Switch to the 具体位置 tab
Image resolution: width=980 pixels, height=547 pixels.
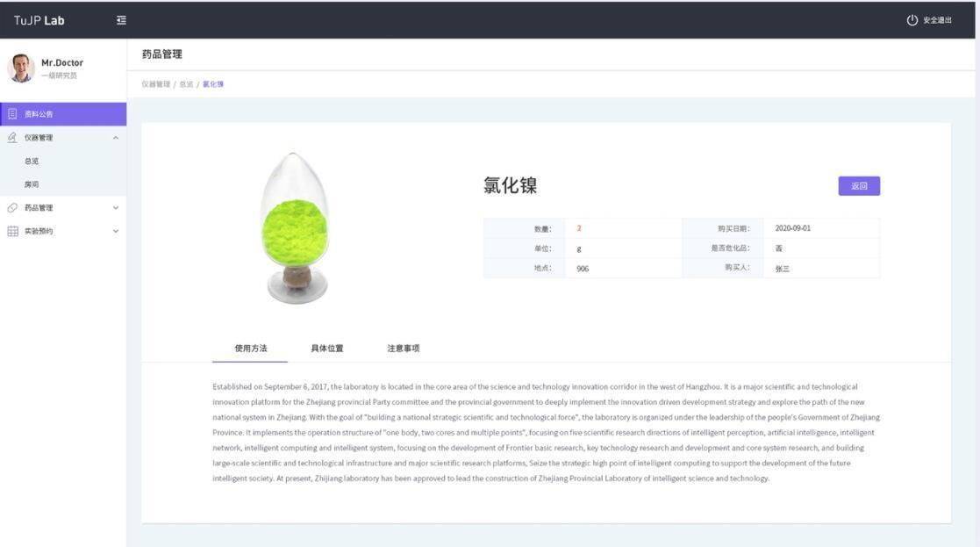click(x=326, y=349)
